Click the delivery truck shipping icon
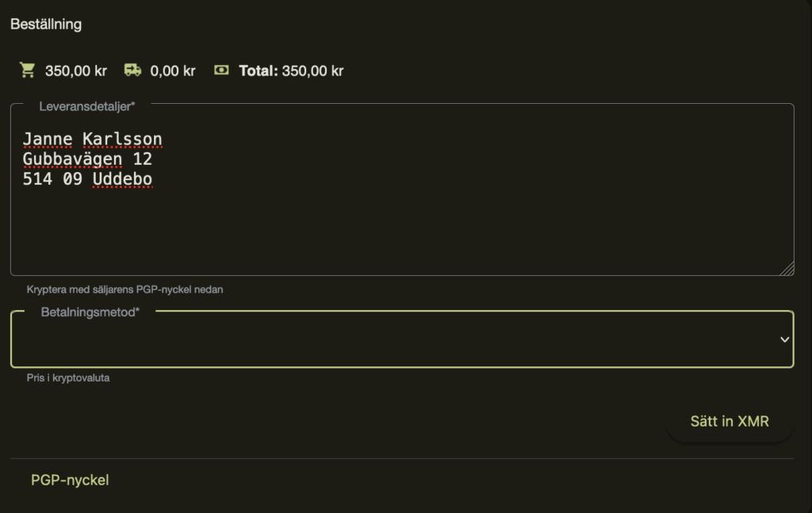 [133, 71]
